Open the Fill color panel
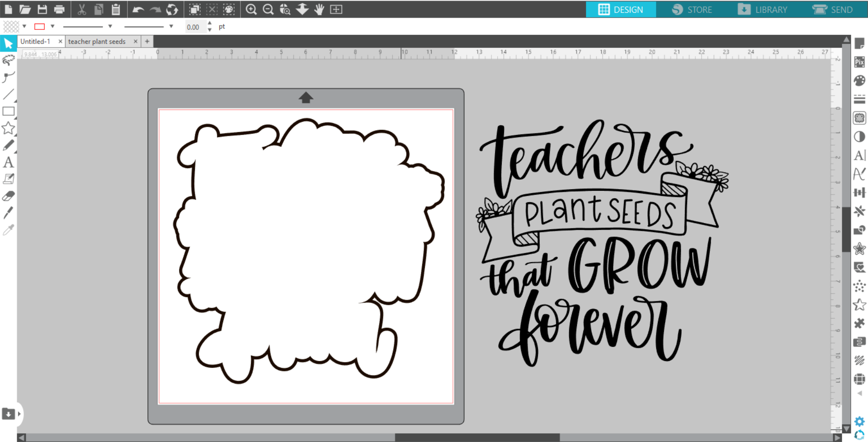The image size is (868, 442). (x=859, y=81)
